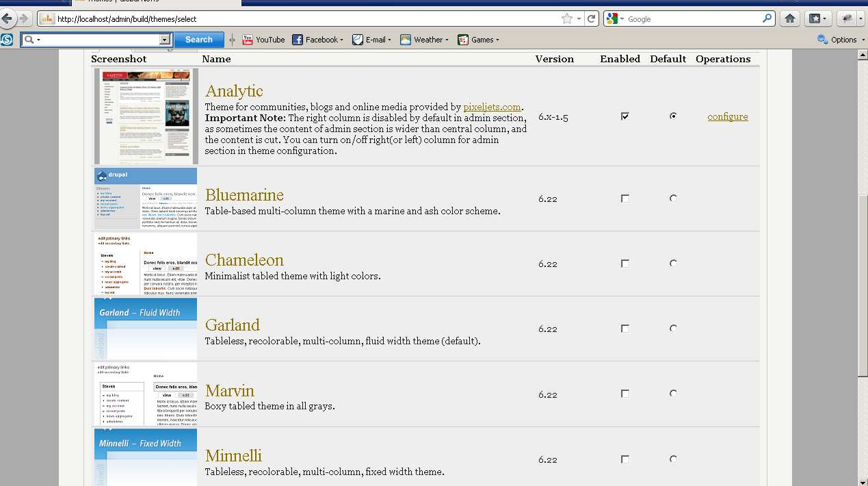The width and height of the screenshot is (868, 486).
Task: Set Marvin as default theme
Action: pyautogui.click(x=673, y=394)
